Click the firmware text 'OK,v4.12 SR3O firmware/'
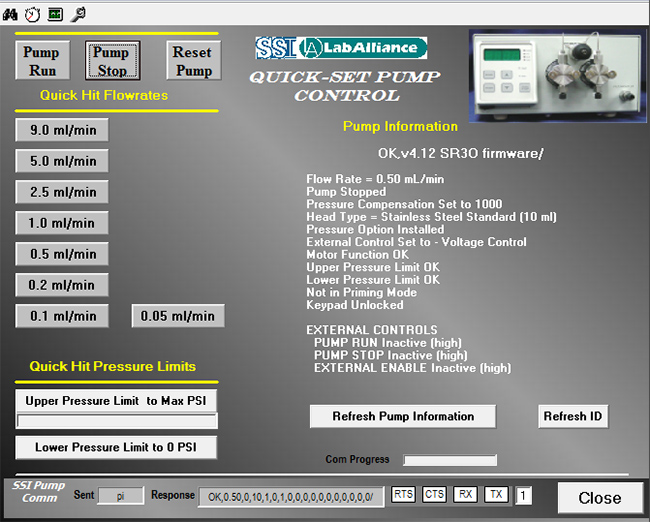This screenshot has width=650, height=522. (460, 153)
